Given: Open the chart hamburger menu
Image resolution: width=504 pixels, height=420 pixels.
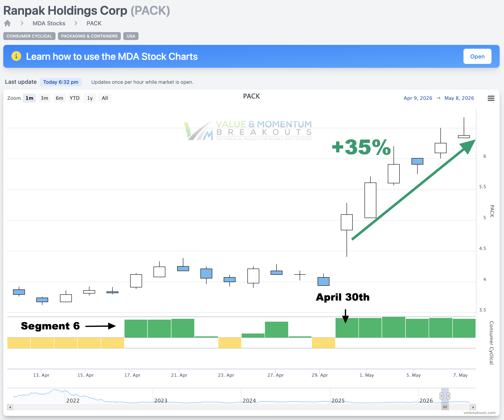Looking at the screenshot, I should pyautogui.click(x=491, y=98).
